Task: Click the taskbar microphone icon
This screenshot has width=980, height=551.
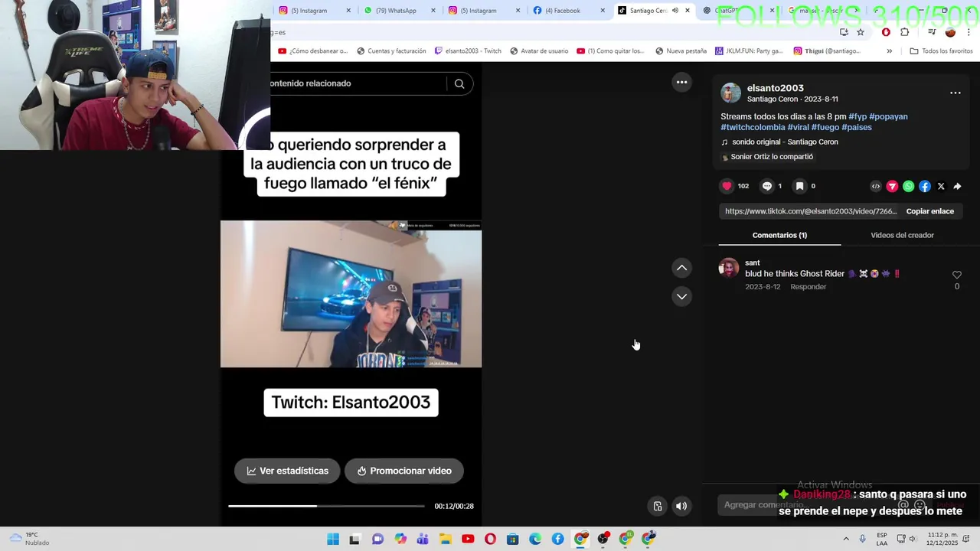Action: coord(863,540)
